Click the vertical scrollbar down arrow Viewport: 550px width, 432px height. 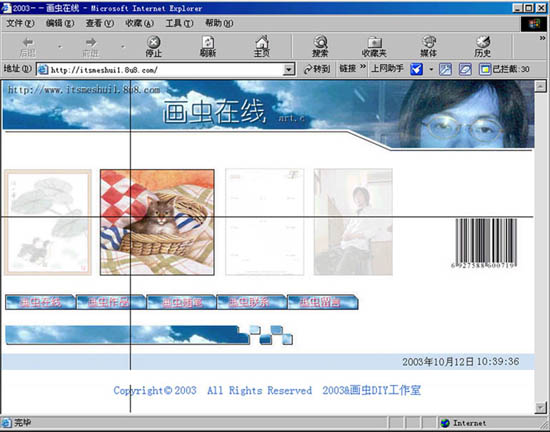540,407
